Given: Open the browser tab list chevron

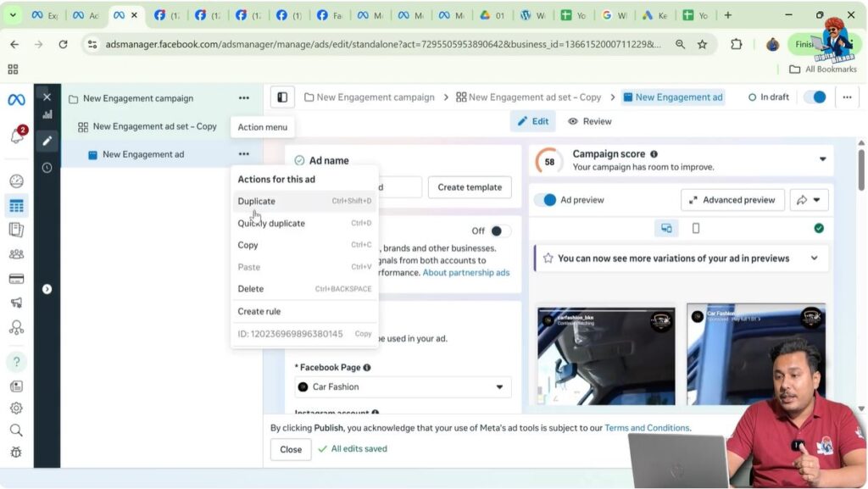Looking at the screenshot, I should point(12,15).
